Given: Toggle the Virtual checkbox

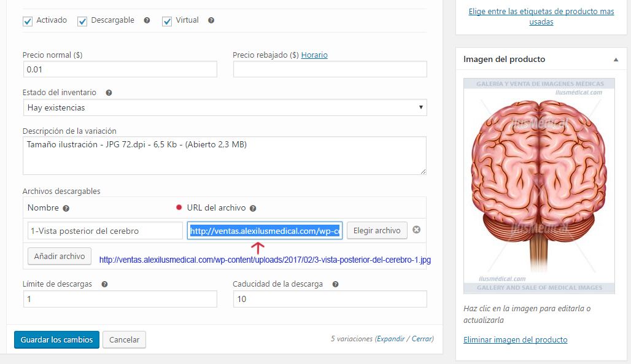Looking at the screenshot, I should pos(166,21).
